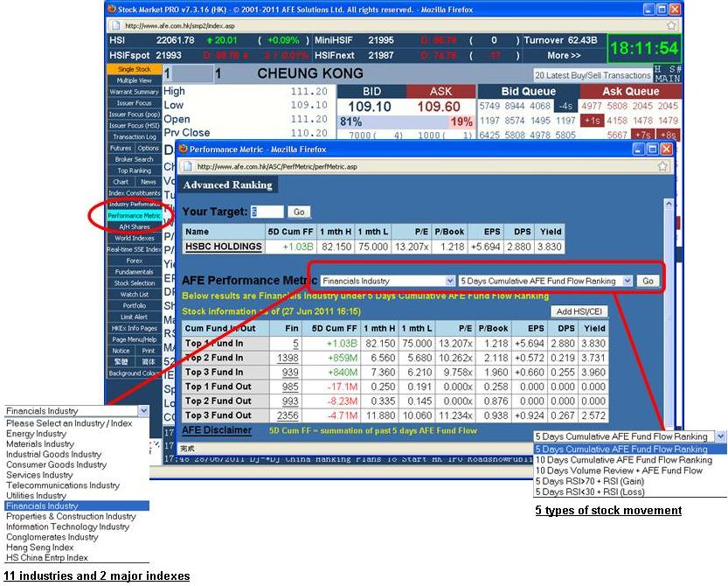Open AFE Disclaimer link

(217, 430)
